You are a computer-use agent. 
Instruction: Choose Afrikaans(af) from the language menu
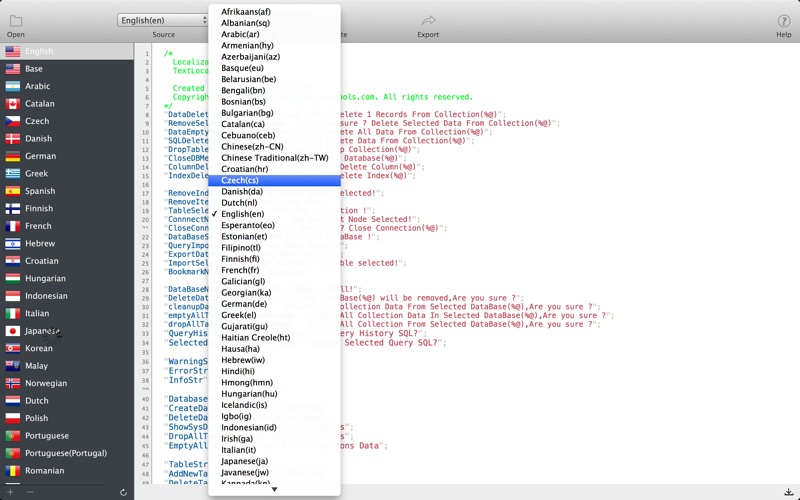pyautogui.click(x=274, y=12)
